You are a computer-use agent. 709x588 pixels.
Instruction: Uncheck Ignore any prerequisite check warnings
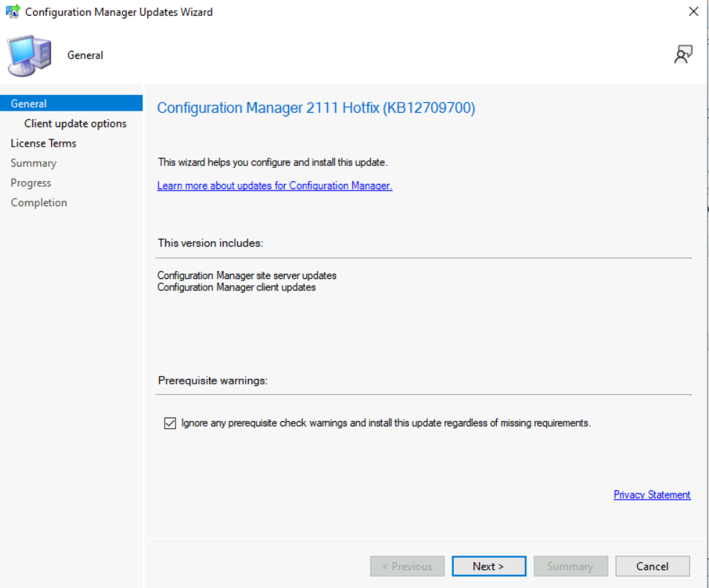(x=170, y=423)
